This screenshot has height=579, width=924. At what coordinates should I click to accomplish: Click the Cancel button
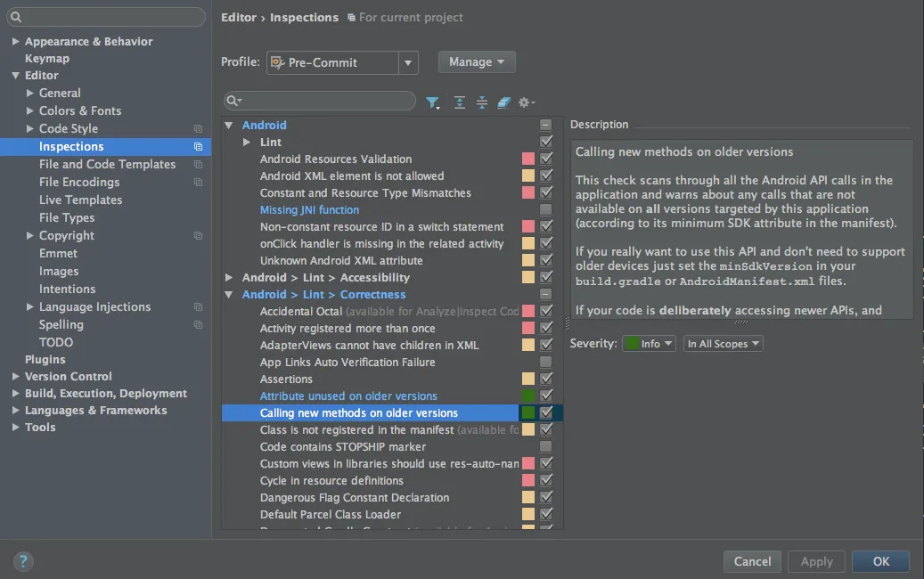[x=752, y=561]
